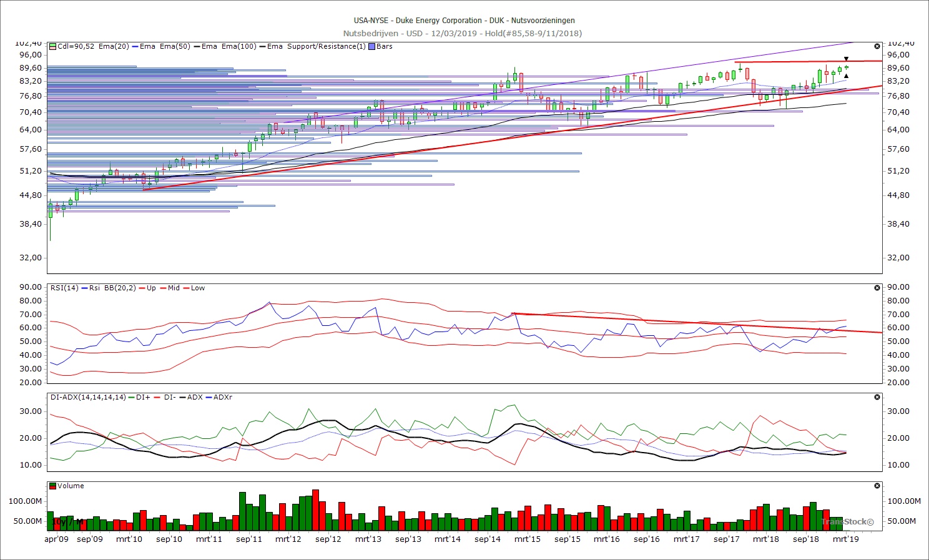
Task: Click the mrt'14 date label
Action: 448,539
